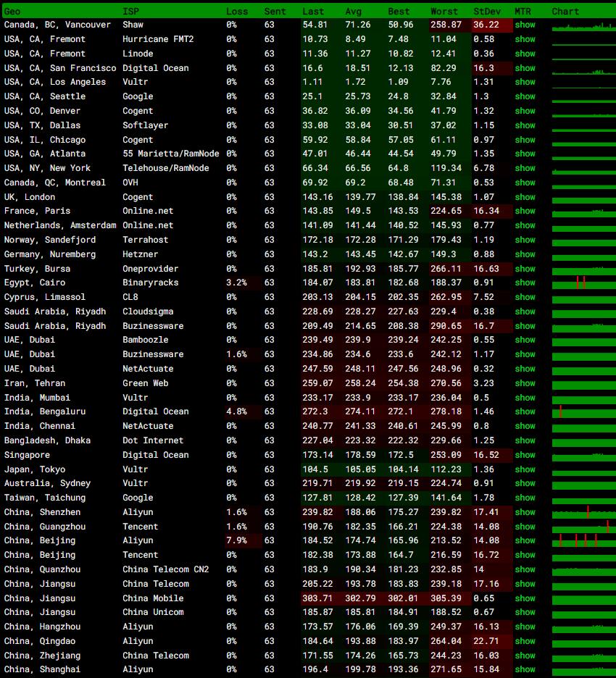Select the 303.71 last latency value
Viewport: 616px width, 678px height.
tap(317, 598)
